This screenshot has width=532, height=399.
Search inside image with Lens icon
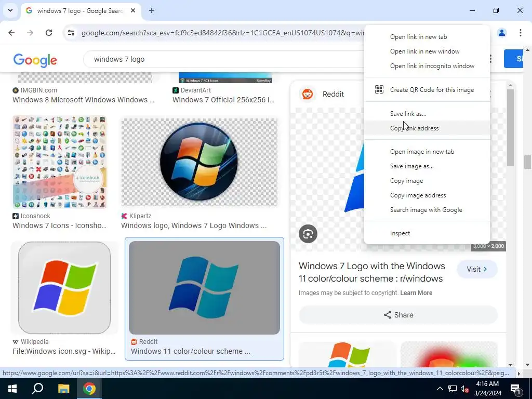point(308,234)
